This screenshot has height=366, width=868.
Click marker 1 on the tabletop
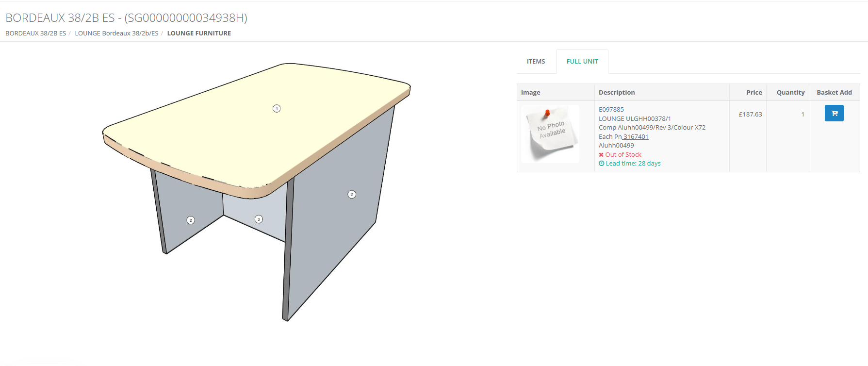click(x=277, y=109)
